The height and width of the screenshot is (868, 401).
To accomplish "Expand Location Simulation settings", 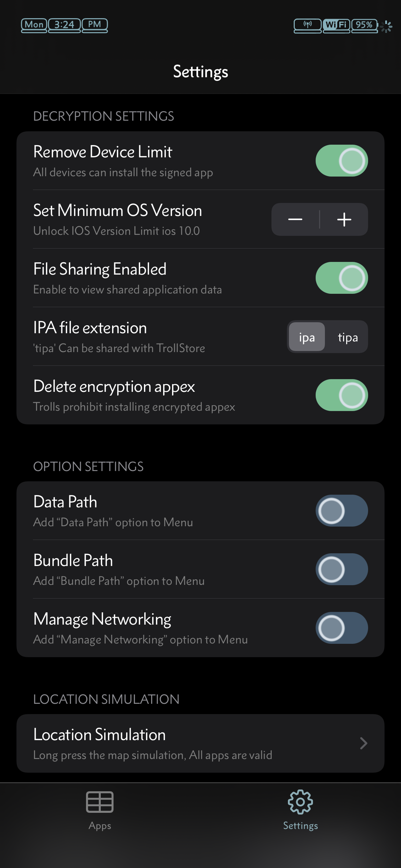I will point(200,744).
